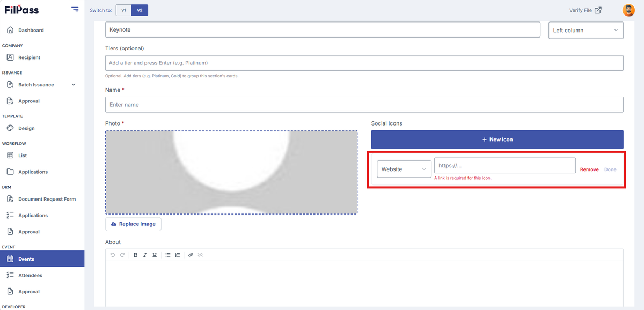Click DRM Applications list icon
The height and width of the screenshot is (310, 644).
(10, 215)
